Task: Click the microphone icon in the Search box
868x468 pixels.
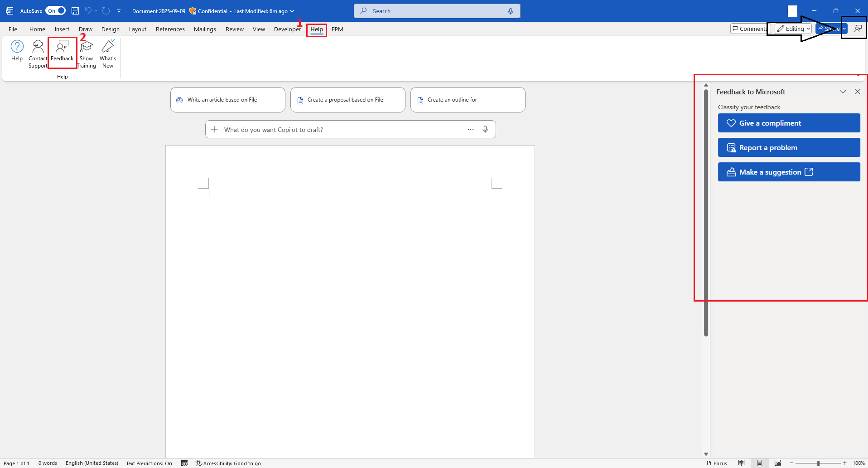Action: (511, 11)
